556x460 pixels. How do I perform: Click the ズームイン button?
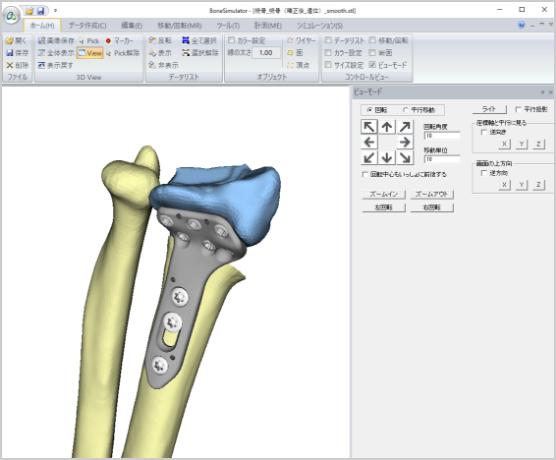coord(384,194)
